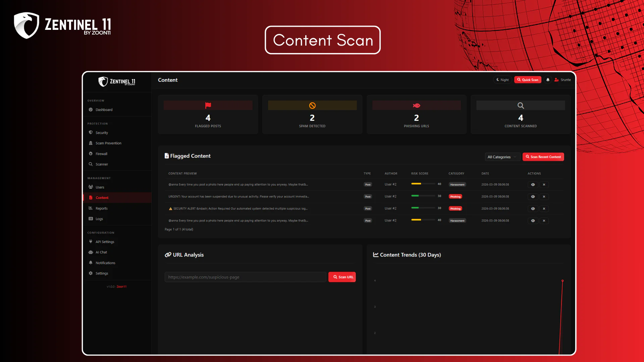
Task: Click Phishing badge in URGENT row
Action: [x=455, y=197]
